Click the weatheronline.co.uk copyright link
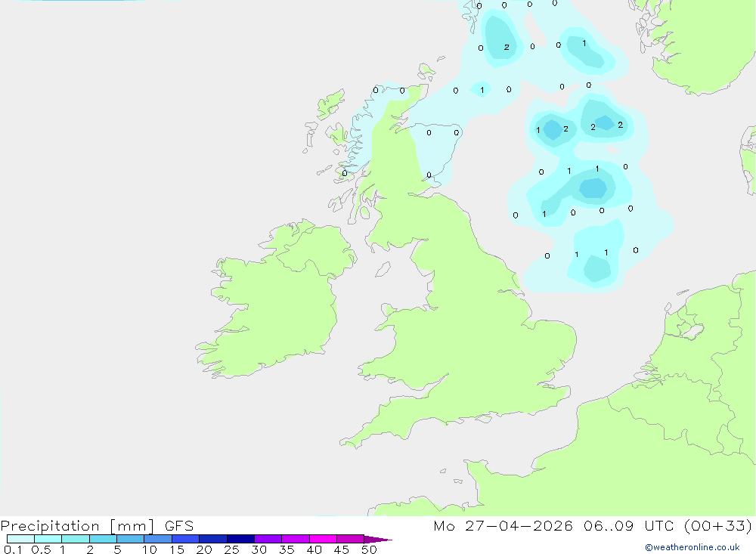The height and width of the screenshot is (554, 756). pos(692,547)
